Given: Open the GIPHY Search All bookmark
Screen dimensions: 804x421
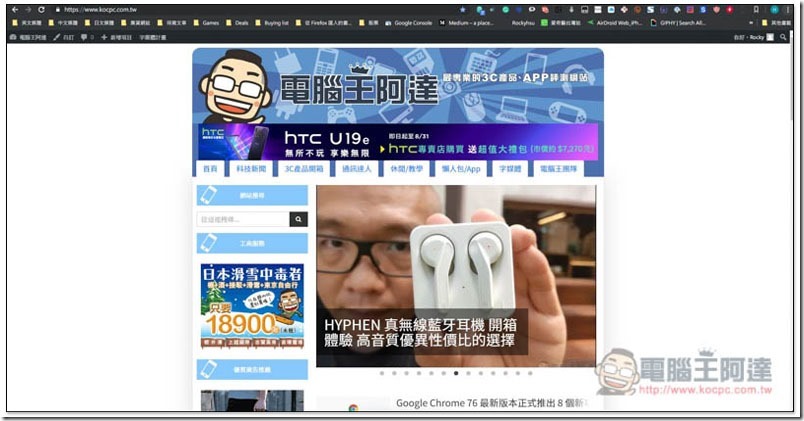Looking at the screenshot, I should click(678, 23).
